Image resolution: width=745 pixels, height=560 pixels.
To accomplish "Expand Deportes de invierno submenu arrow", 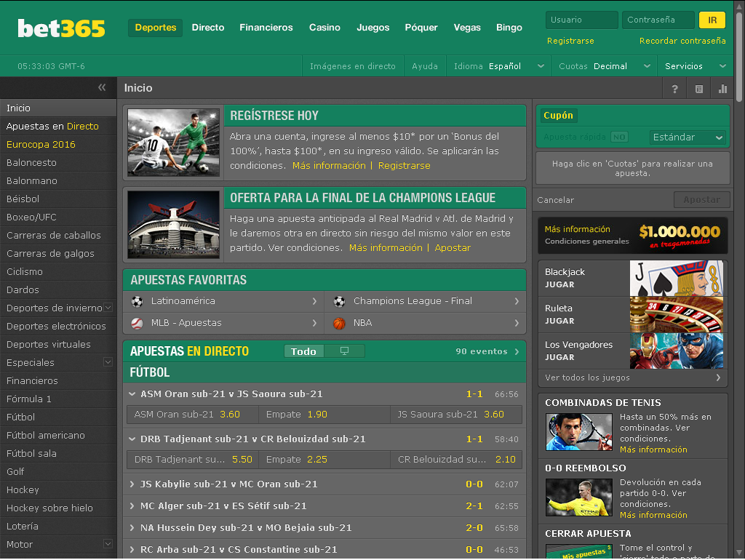I will (108, 308).
